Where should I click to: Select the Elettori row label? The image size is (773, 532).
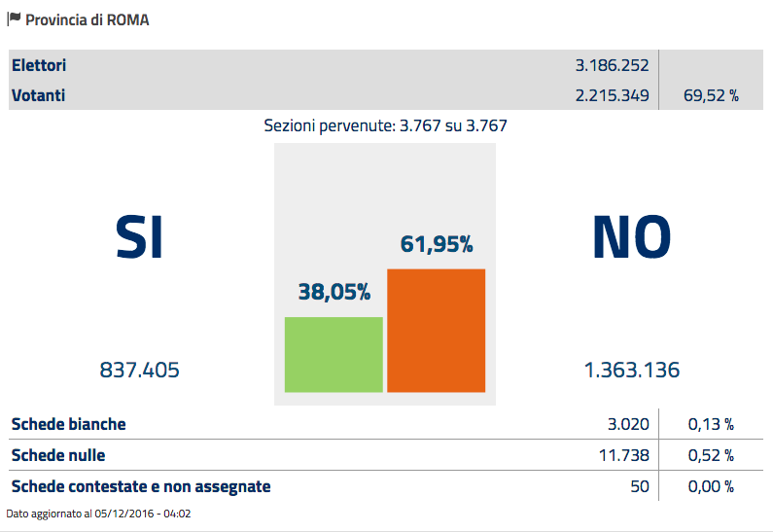[x=39, y=65]
